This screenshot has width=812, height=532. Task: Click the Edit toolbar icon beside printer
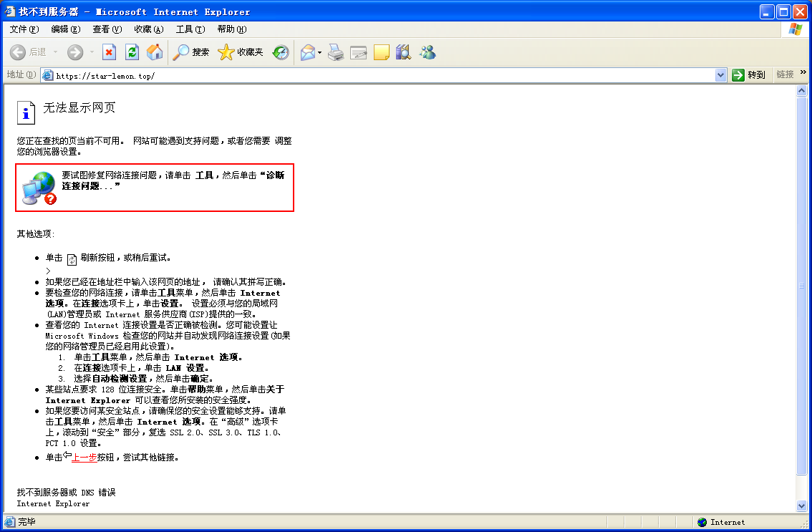click(358, 52)
